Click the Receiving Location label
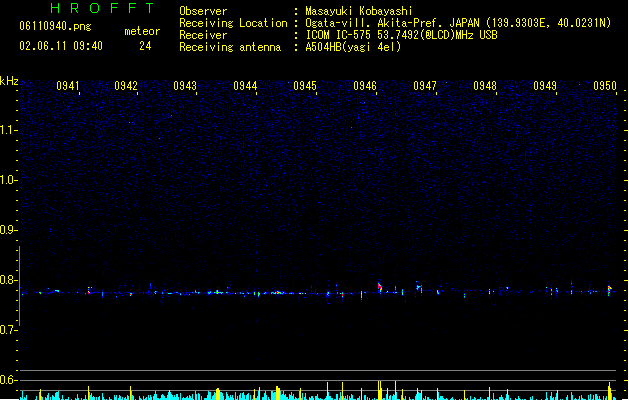 click(x=233, y=23)
